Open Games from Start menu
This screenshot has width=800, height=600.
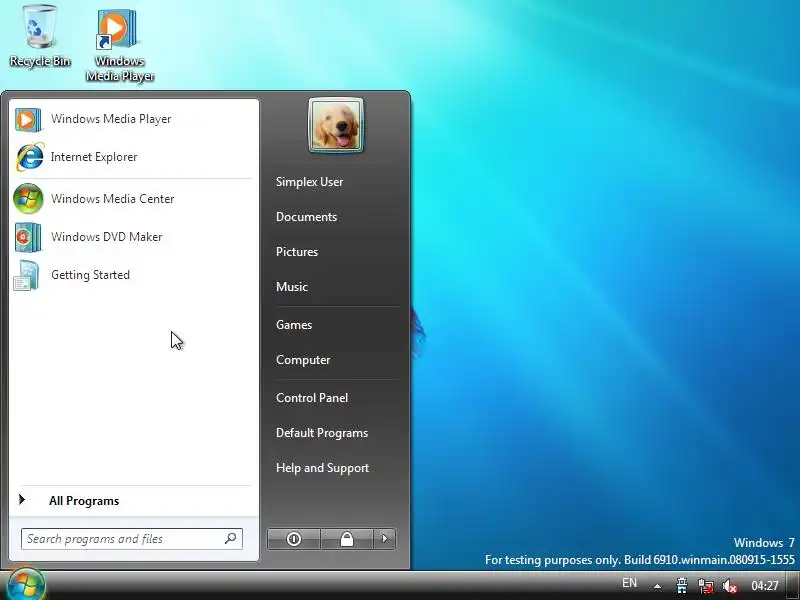tap(294, 325)
